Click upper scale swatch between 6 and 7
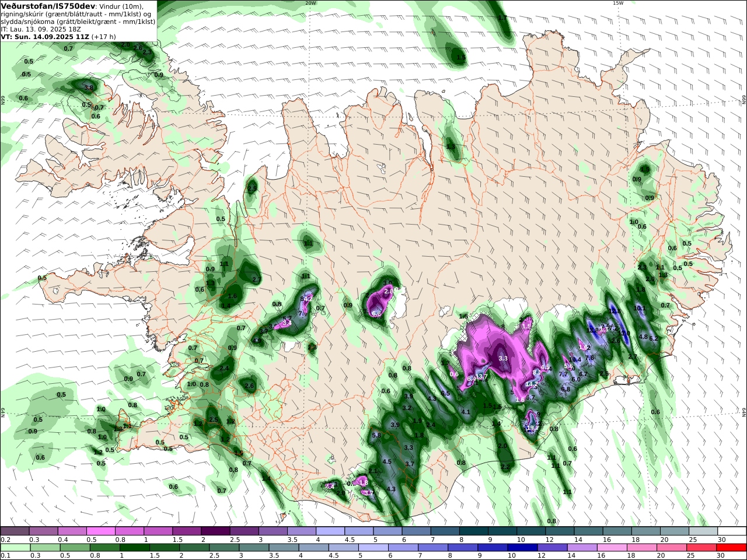The height and width of the screenshot is (560, 747). click(x=416, y=531)
